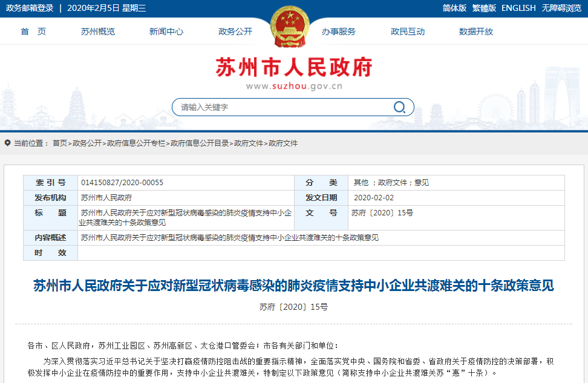This screenshot has width=588, height=383.
Task: Click the date 2020年2月5日 星期三
Action: [106, 8]
